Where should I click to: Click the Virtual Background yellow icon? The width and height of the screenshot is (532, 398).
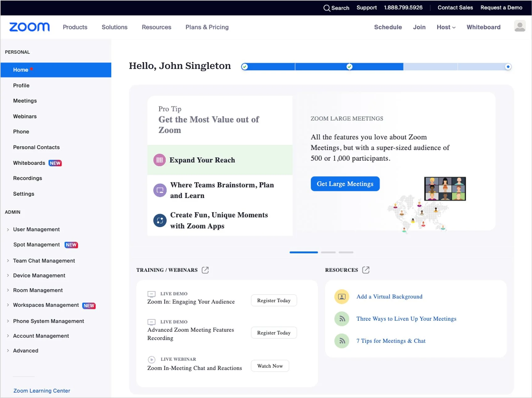(342, 297)
